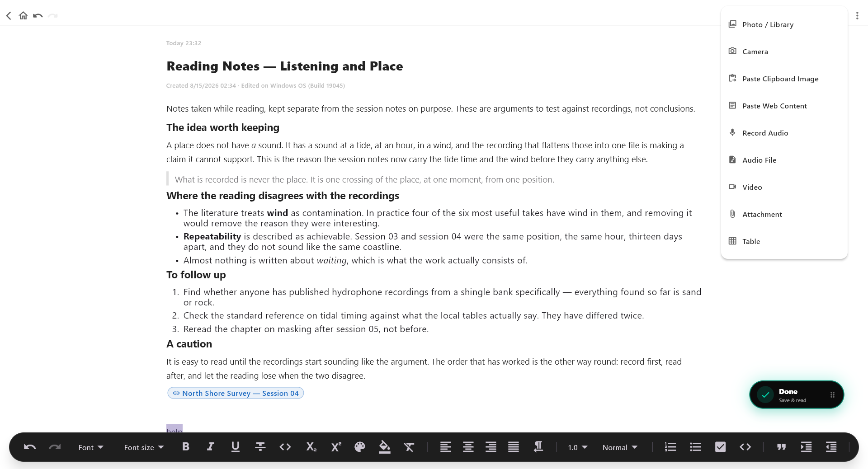Screen dimensions: 868x469
Task: Select Photo / Library from menu
Action: [x=784, y=24]
